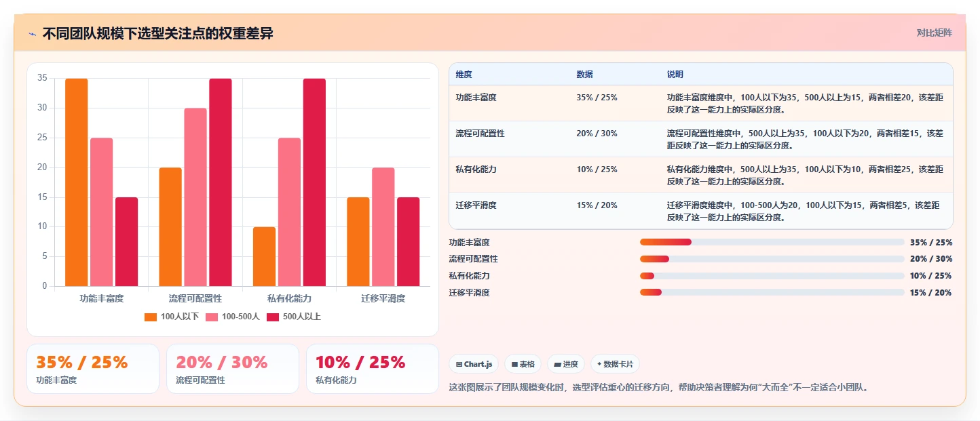Viewport: 980px width, 421px height.
Task: Click the red bar for 流程可配置性
Action: click(221, 182)
